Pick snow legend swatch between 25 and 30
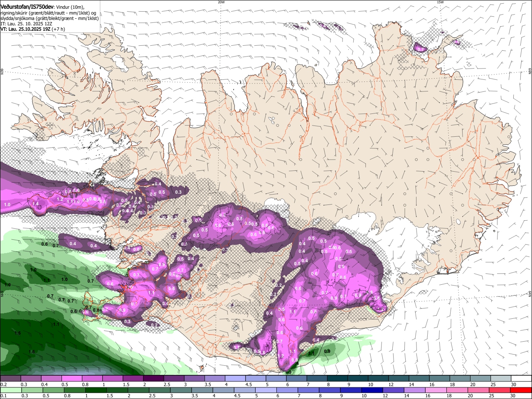The width and height of the screenshot is (532, 399). (x=500, y=379)
